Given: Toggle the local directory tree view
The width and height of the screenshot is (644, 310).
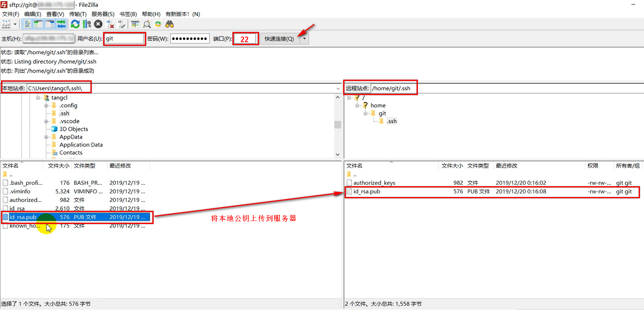Looking at the screenshot, I should coord(38,24).
